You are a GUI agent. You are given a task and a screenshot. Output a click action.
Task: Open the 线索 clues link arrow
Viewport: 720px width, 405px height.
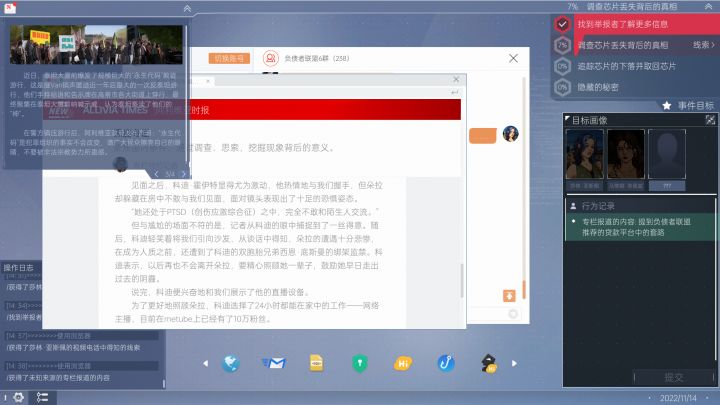pos(703,45)
